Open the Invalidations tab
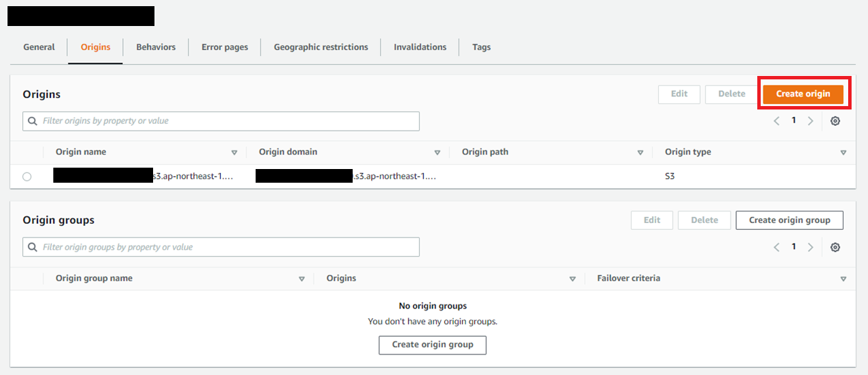Image resolution: width=868 pixels, height=375 pixels. tap(420, 47)
